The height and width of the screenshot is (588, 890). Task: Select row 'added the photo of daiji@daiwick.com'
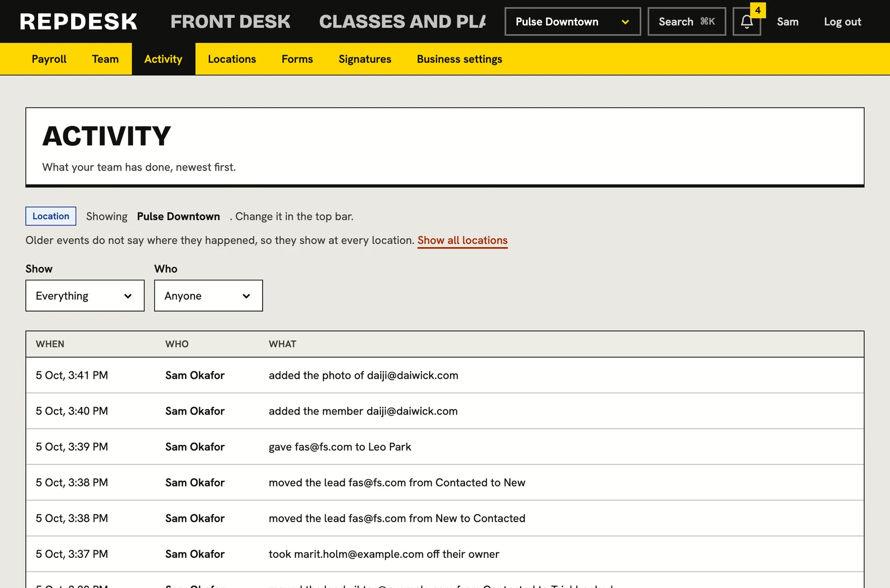tap(445, 375)
